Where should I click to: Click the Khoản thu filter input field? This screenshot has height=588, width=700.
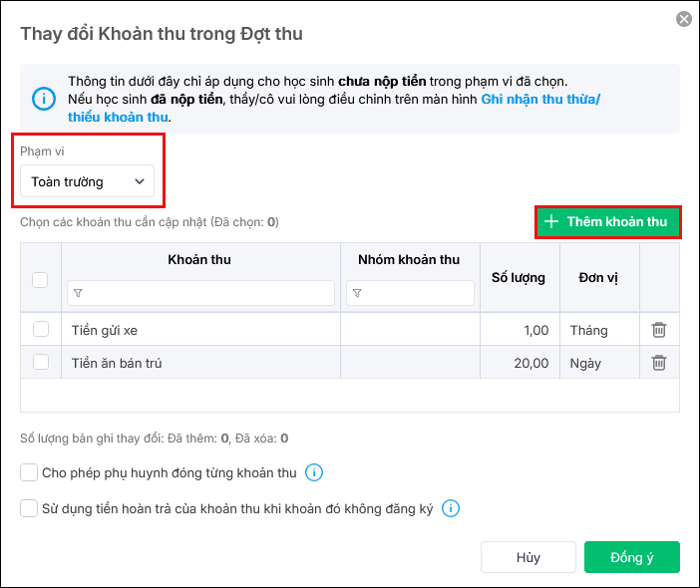207,293
